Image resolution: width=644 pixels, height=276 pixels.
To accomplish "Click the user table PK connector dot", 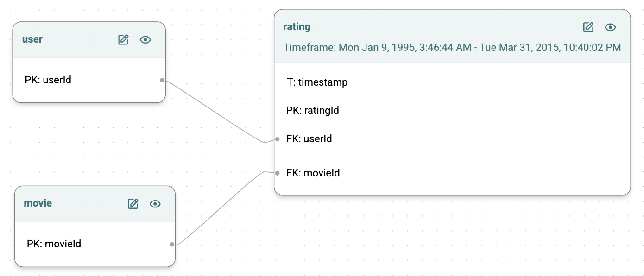I will [162, 80].
